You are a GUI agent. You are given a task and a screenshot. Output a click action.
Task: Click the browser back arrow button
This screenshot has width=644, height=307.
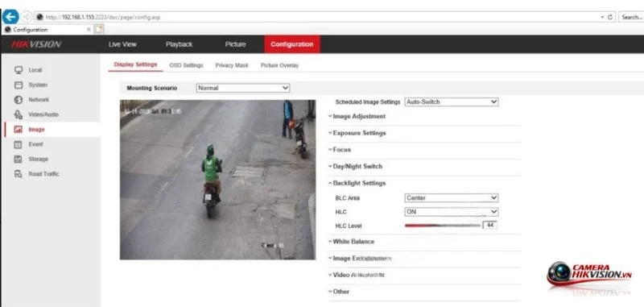(x=10, y=17)
